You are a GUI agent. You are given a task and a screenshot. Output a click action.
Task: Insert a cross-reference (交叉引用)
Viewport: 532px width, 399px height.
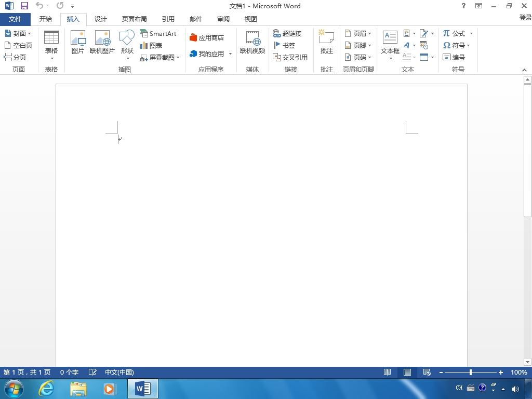click(290, 57)
